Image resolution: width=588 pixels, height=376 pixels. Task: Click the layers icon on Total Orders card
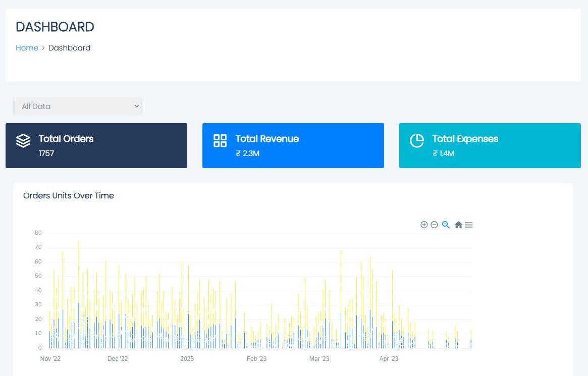click(x=23, y=141)
